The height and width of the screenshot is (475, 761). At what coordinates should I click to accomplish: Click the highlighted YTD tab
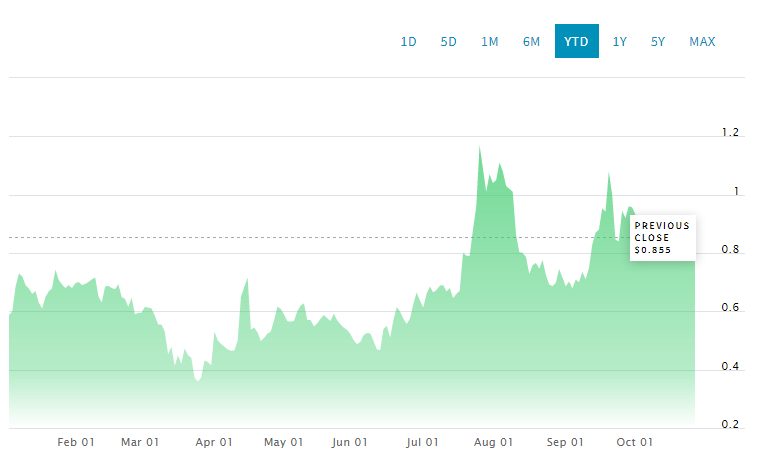tap(576, 41)
